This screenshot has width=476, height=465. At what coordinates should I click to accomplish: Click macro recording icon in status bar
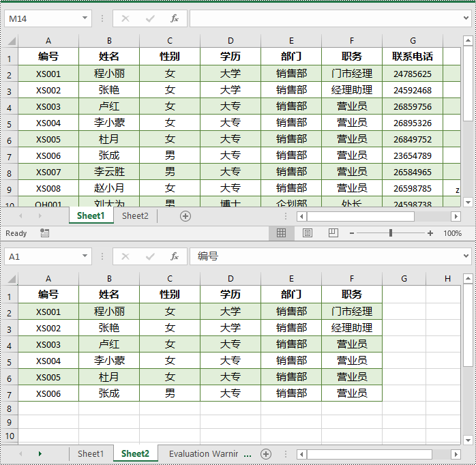pyautogui.click(x=44, y=233)
